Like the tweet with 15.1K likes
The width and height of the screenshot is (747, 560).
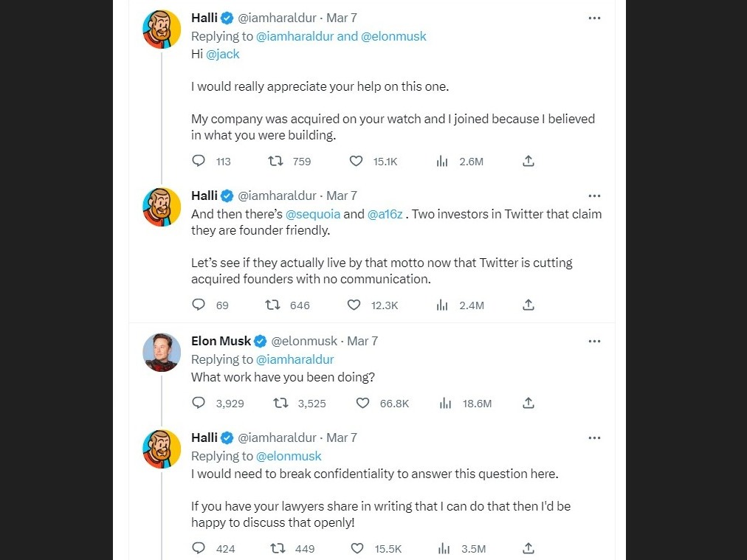(356, 161)
